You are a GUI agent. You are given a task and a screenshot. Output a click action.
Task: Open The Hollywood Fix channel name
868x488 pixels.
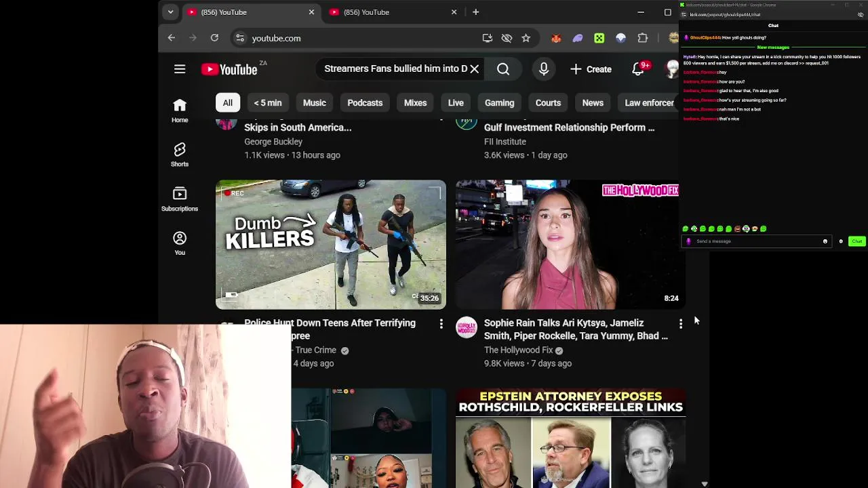pos(518,350)
